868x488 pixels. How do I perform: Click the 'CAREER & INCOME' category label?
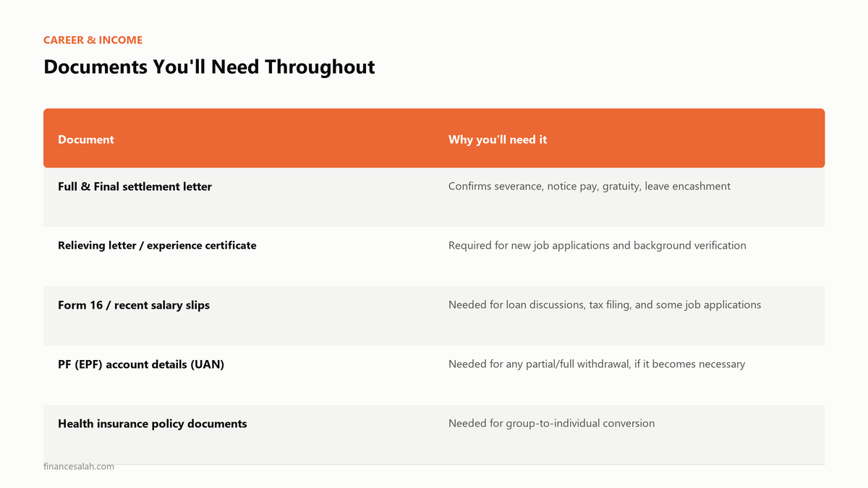[x=93, y=40]
